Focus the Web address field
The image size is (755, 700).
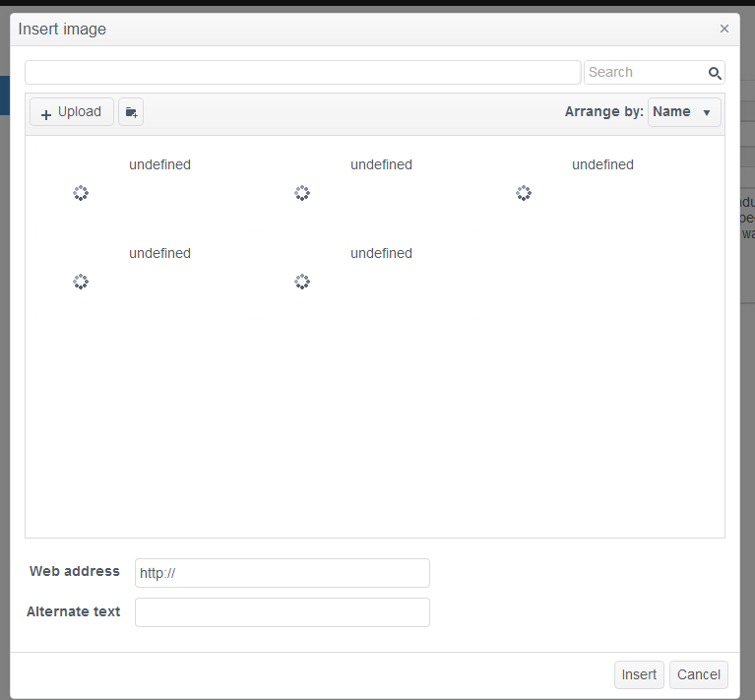click(283, 573)
